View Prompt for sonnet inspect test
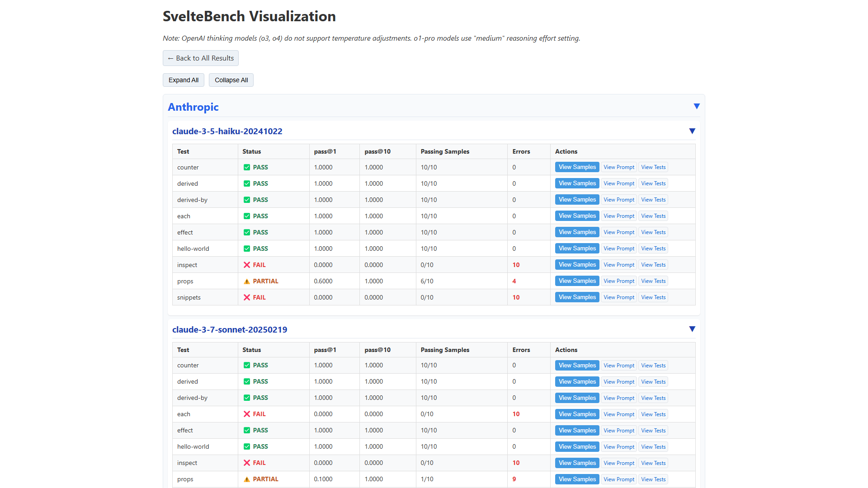868x488 pixels. tap(618, 463)
